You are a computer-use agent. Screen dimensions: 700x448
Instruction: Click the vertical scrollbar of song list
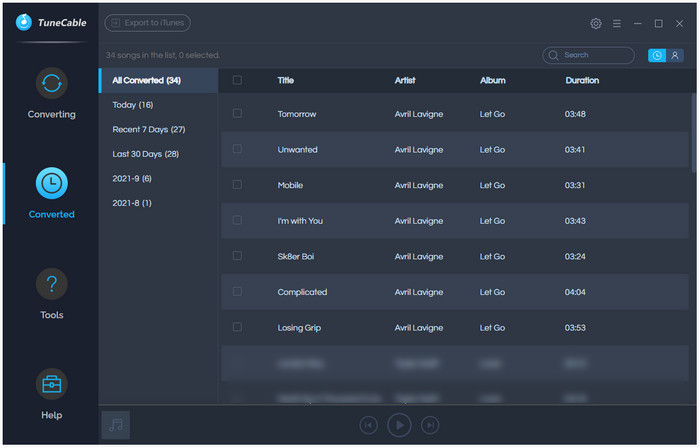pos(694,133)
